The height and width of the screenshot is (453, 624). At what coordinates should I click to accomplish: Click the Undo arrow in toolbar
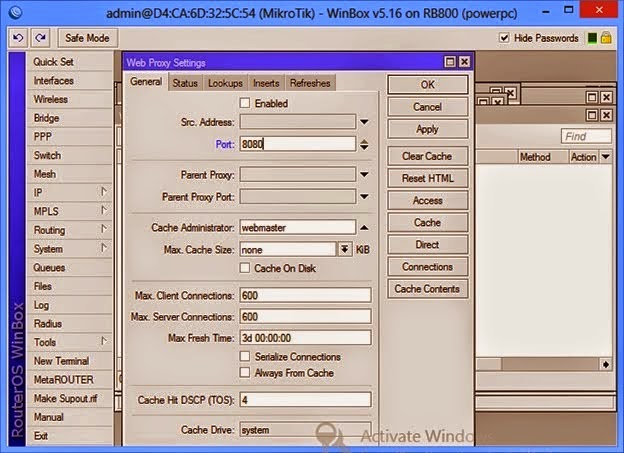click(18, 38)
